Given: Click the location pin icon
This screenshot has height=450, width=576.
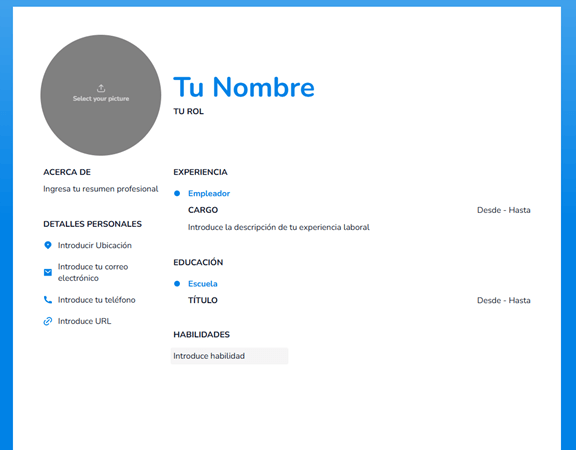Looking at the screenshot, I should 48,245.
